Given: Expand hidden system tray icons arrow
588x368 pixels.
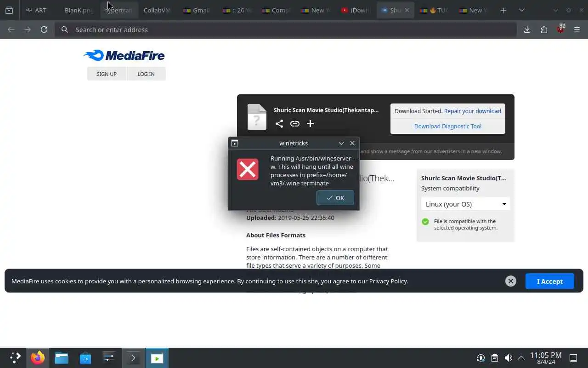Looking at the screenshot, I should click(521, 358).
